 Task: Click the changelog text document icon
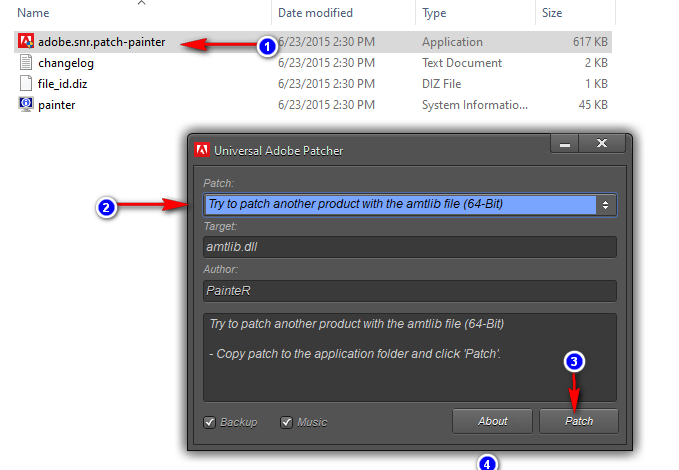click(x=26, y=63)
